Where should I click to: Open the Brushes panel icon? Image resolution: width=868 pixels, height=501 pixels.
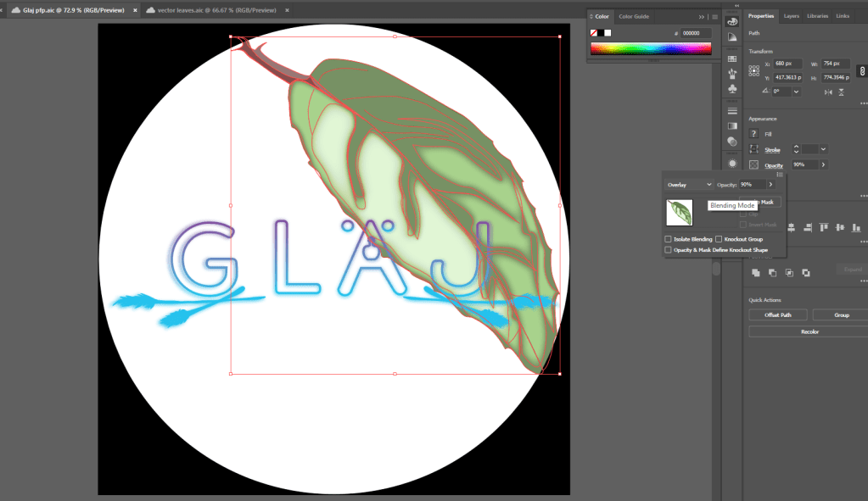click(732, 74)
